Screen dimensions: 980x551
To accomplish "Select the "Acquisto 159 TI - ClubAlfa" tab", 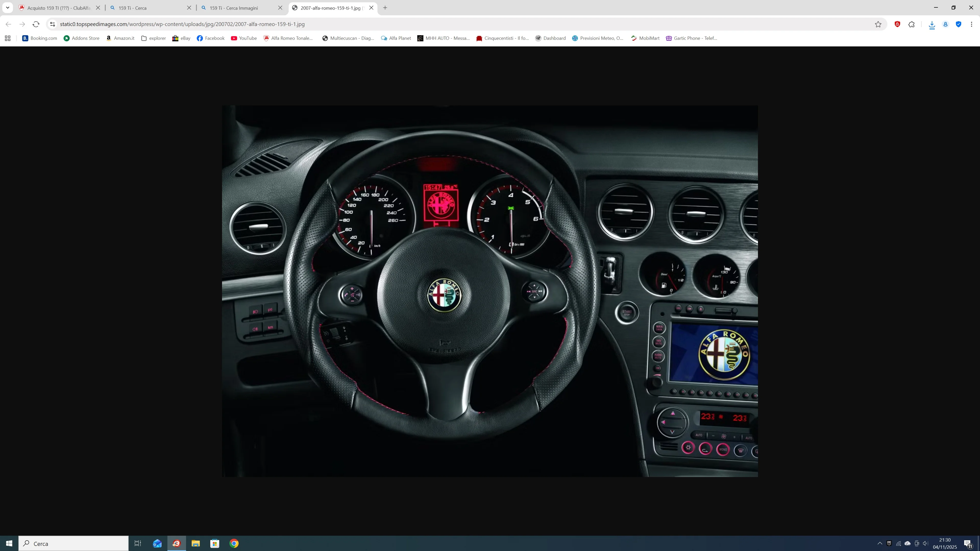I will coord(57,8).
